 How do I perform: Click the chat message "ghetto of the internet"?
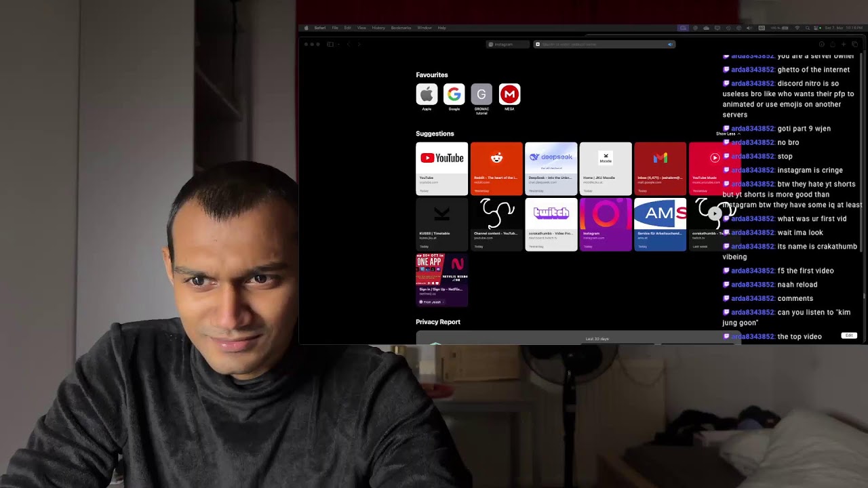coord(813,70)
